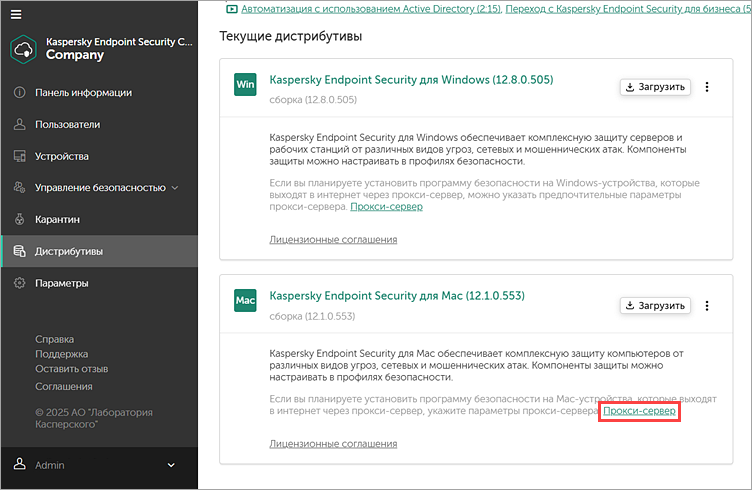
Task: Open Справка link in sidebar
Action: [55, 339]
